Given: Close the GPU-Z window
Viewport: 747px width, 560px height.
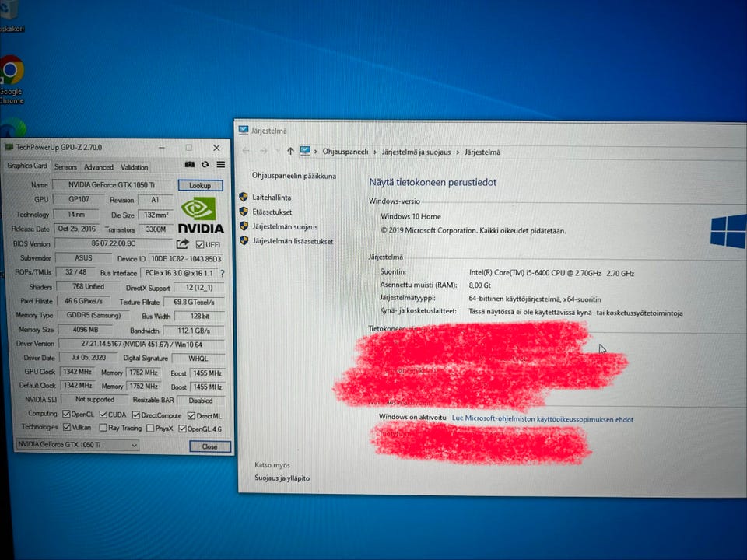Looking at the screenshot, I should click(216, 148).
